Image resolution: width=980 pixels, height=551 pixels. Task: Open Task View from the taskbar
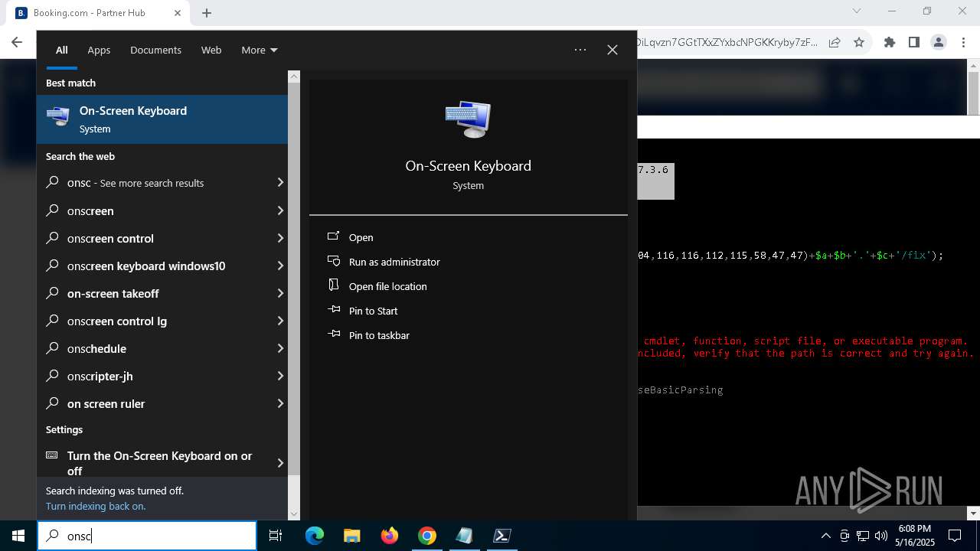[x=276, y=536]
